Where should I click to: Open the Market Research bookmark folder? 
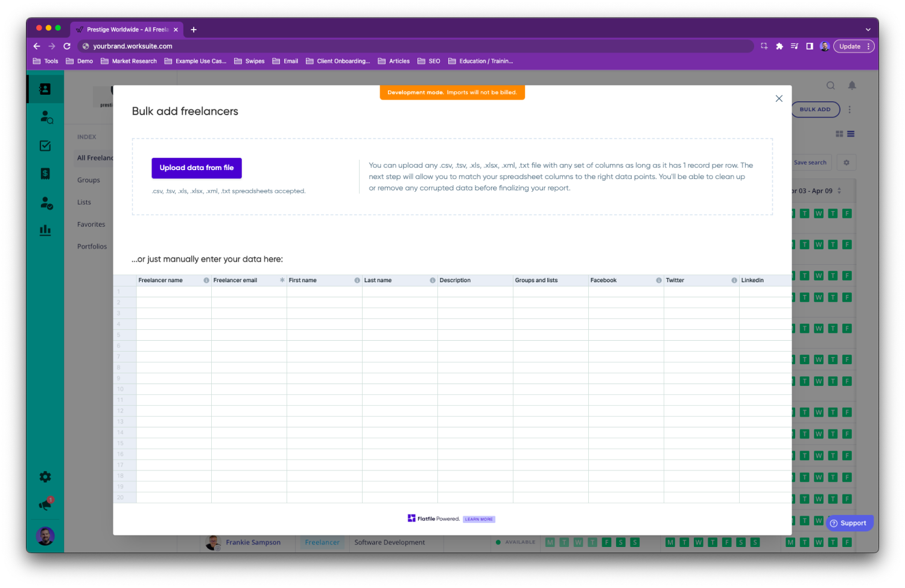tap(129, 61)
